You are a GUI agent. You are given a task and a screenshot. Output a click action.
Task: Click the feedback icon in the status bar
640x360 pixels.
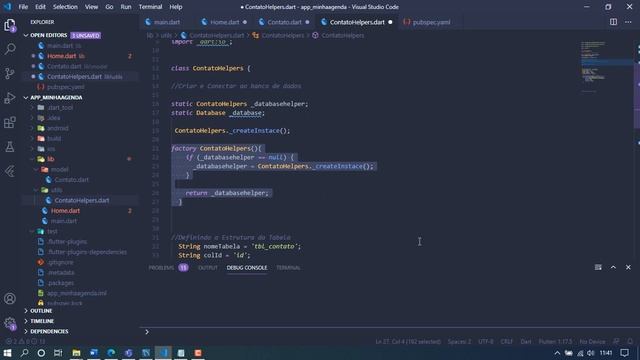[616, 341]
